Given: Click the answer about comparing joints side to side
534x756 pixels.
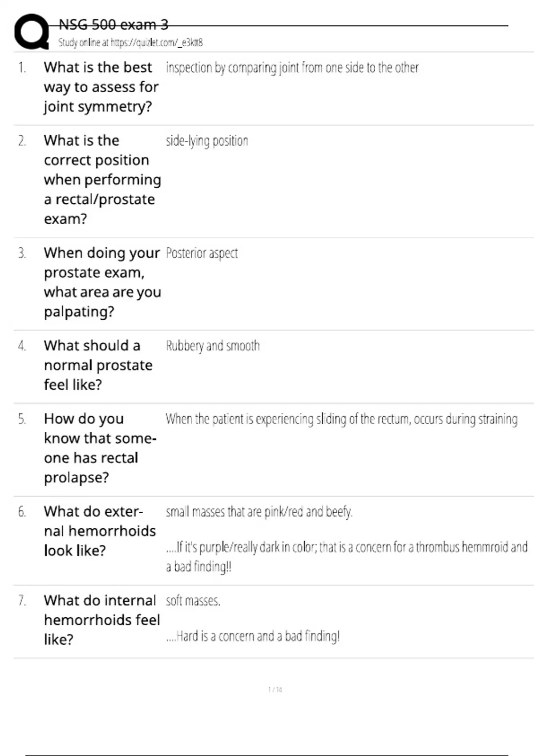Looking at the screenshot, I should 292,68.
